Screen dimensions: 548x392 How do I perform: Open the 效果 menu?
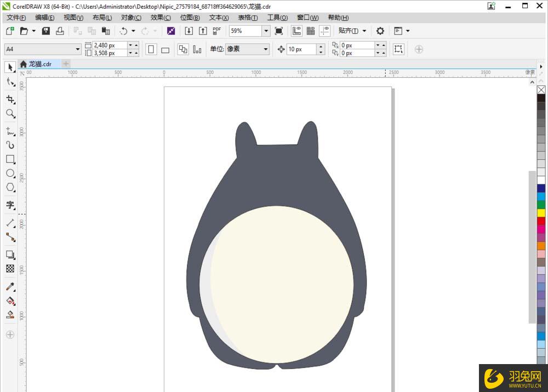[x=161, y=18]
